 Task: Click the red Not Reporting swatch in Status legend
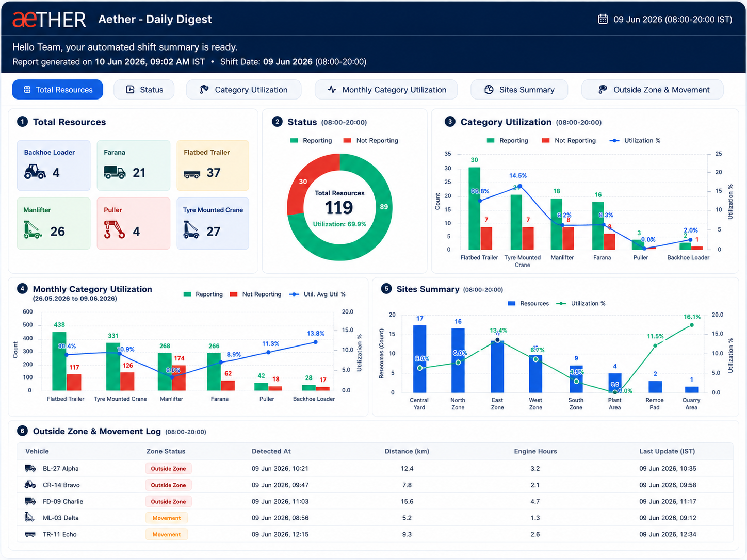click(x=347, y=140)
